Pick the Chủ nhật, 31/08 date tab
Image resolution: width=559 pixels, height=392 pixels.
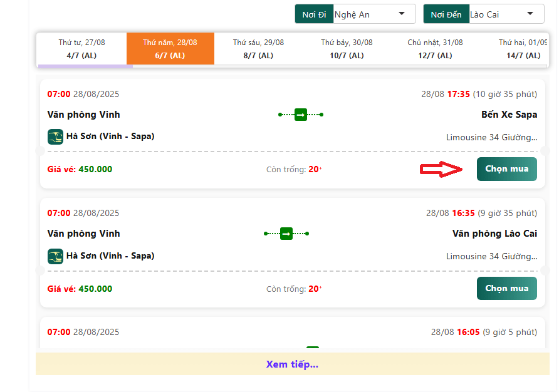[x=435, y=49]
